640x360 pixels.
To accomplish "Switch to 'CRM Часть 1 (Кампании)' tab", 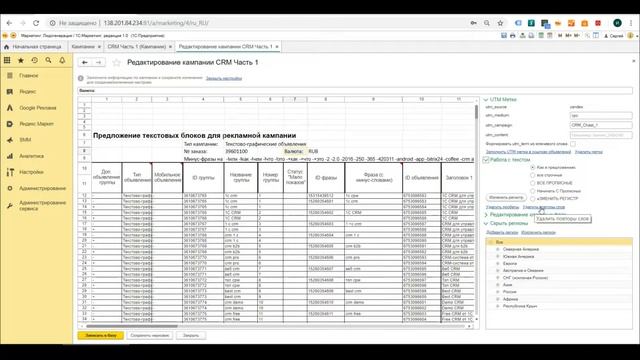I will click(x=137, y=47).
